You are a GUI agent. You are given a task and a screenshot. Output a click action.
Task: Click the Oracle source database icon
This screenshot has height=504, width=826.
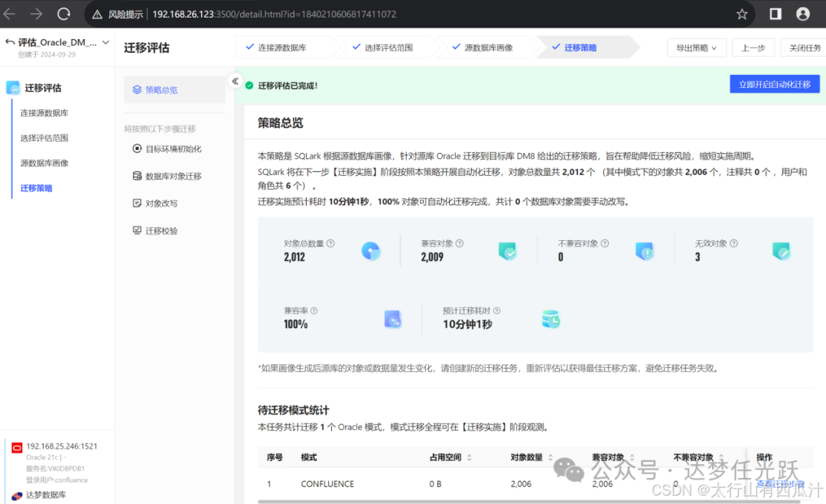tap(17, 447)
